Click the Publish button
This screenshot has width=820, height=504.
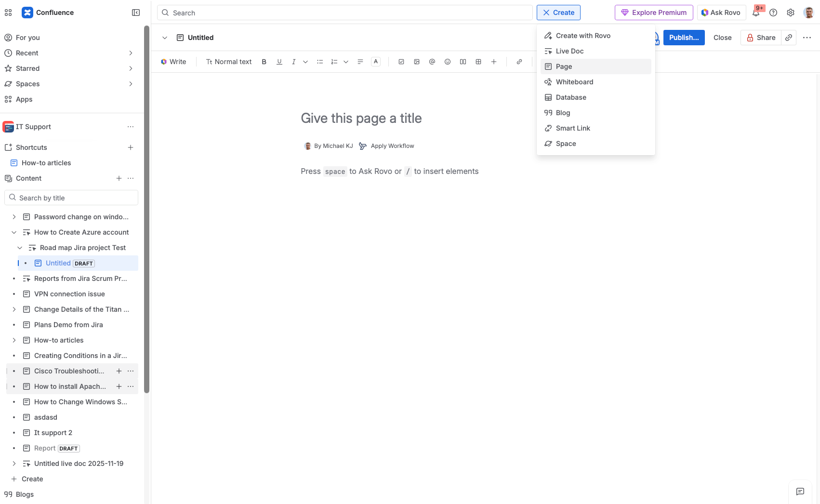[x=684, y=38]
